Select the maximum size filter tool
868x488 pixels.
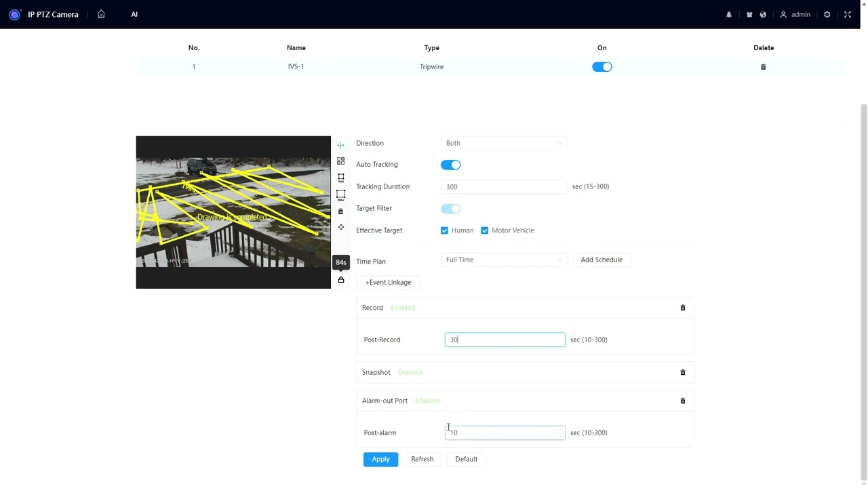click(x=340, y=195)
